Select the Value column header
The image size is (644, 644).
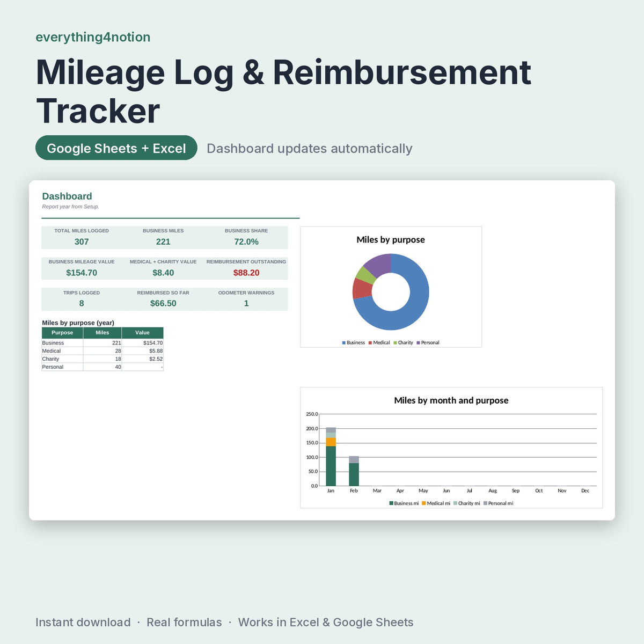tap(143, 333)
